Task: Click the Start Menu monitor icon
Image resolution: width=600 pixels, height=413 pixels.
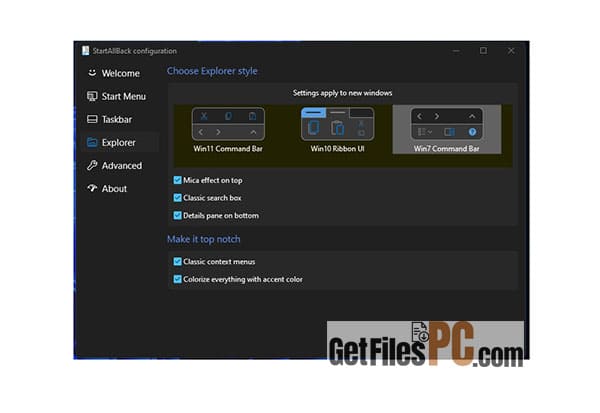Action: (x=92, y=96)
